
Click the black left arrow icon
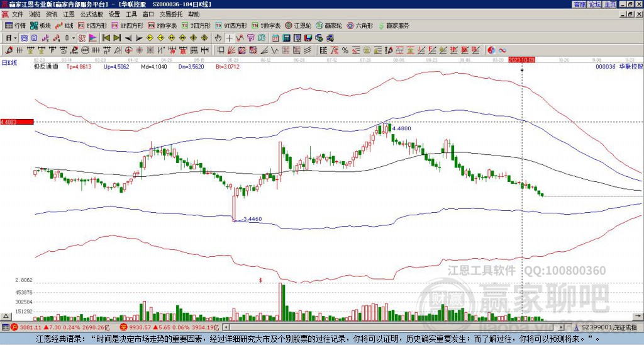tap(128, 38)
